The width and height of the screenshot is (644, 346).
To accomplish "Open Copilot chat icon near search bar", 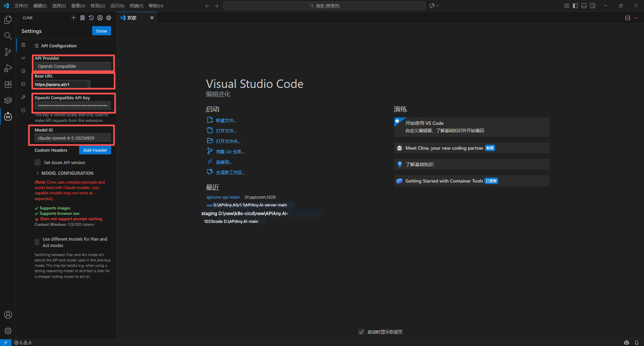I will click(432, 6).
